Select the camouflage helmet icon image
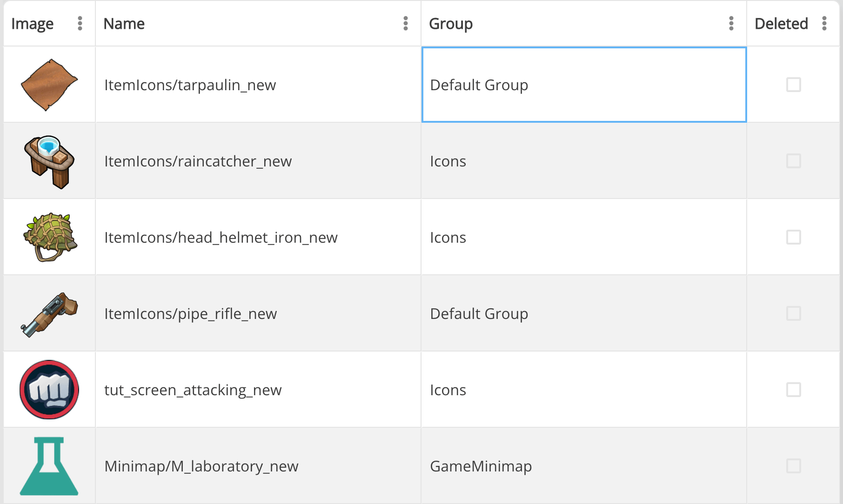This screenshot has height=504, width=843. (x=50, y=237)
